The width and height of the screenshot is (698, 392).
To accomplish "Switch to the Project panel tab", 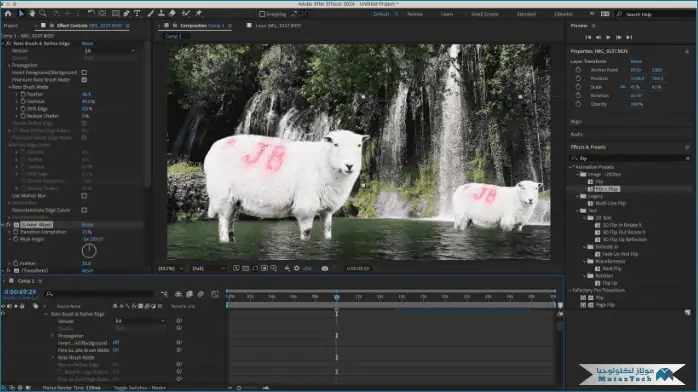I will [11, 26].
